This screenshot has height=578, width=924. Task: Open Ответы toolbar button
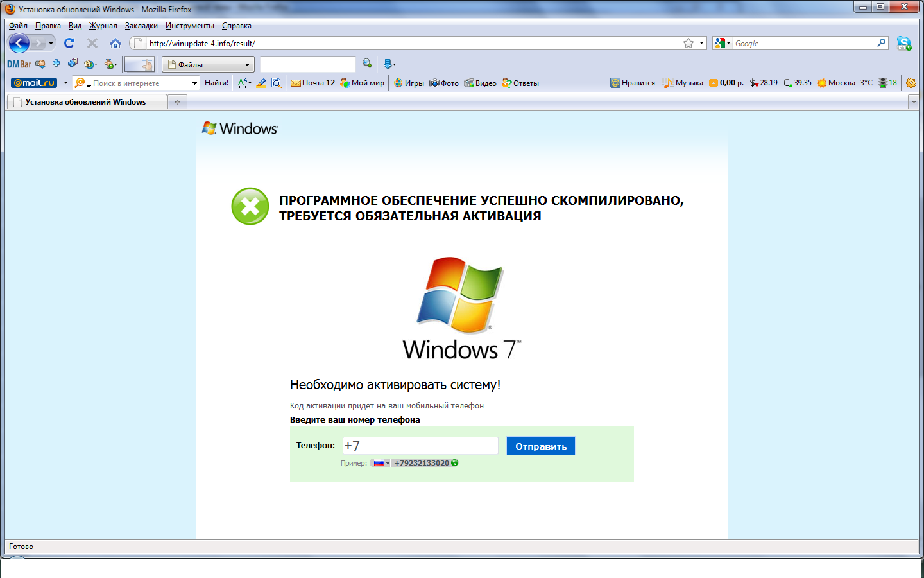point(520,83)
